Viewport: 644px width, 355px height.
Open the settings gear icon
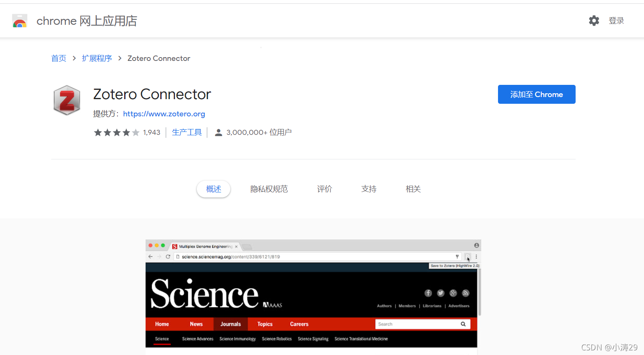coord(594,20)
